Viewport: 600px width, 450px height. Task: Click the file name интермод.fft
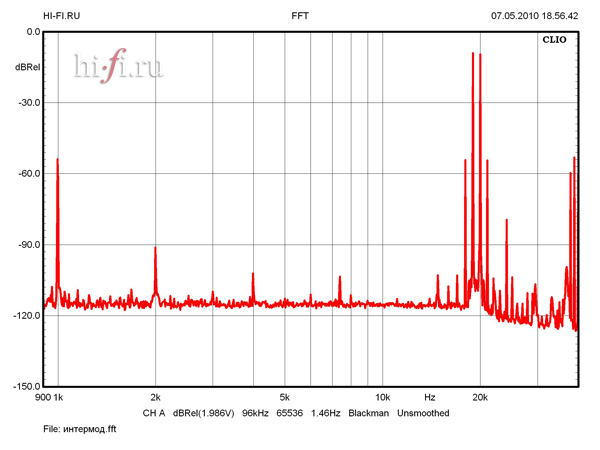(66, 429)
